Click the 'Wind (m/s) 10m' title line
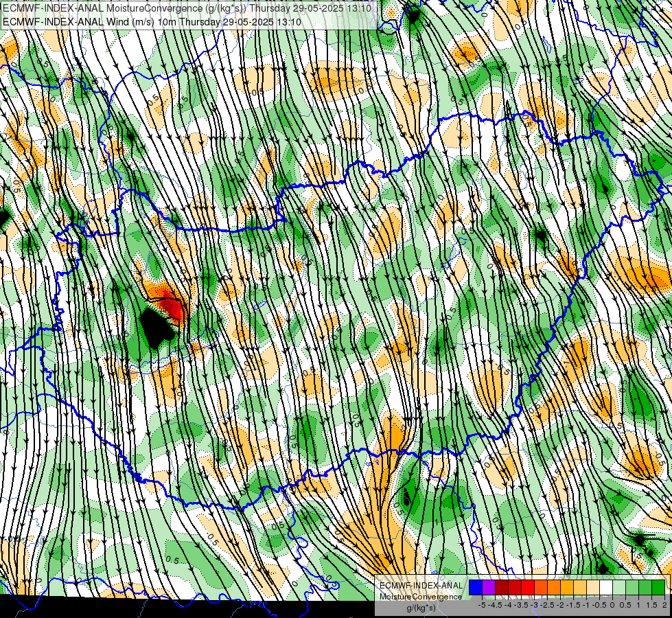The image size is (672, 618). click(152, 22)
